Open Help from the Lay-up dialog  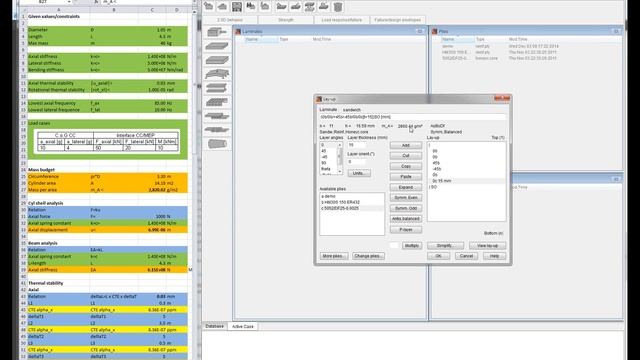point(494,256)
